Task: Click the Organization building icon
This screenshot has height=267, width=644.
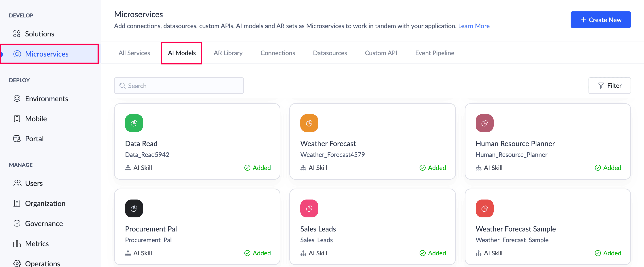Action: click(x=17, y=203)
